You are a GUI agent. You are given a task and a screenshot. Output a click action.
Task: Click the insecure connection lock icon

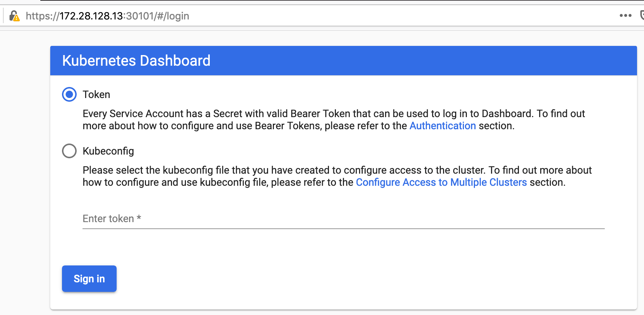(14, 16)
